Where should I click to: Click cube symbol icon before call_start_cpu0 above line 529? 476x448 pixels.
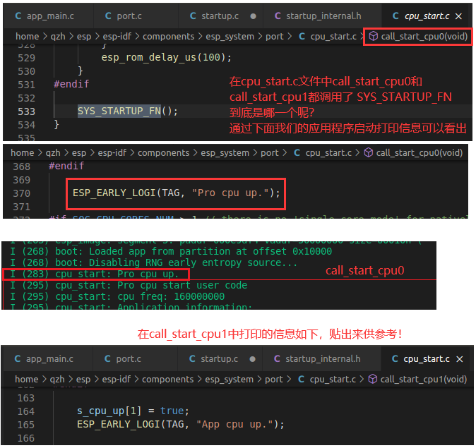click(373, 37)
